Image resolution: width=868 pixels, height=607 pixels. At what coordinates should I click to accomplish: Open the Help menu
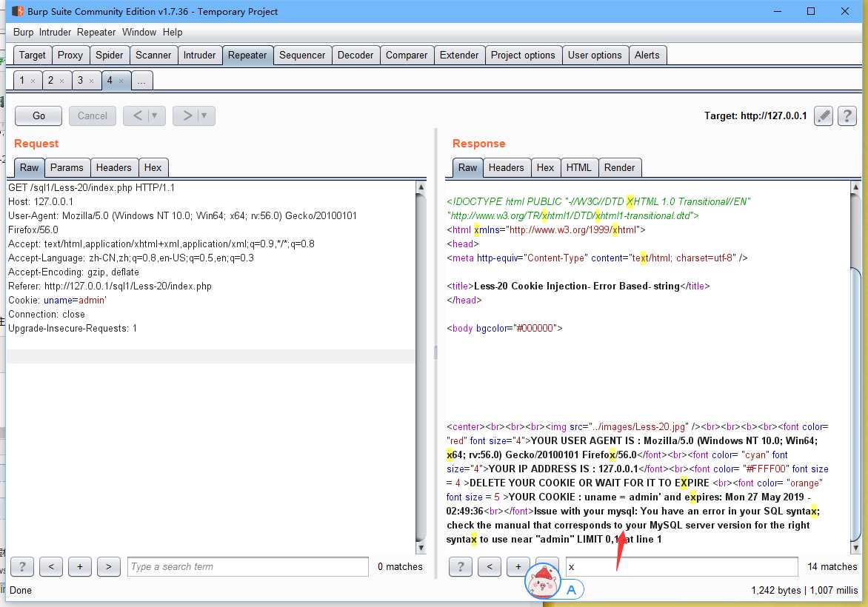tap(172, 32)
